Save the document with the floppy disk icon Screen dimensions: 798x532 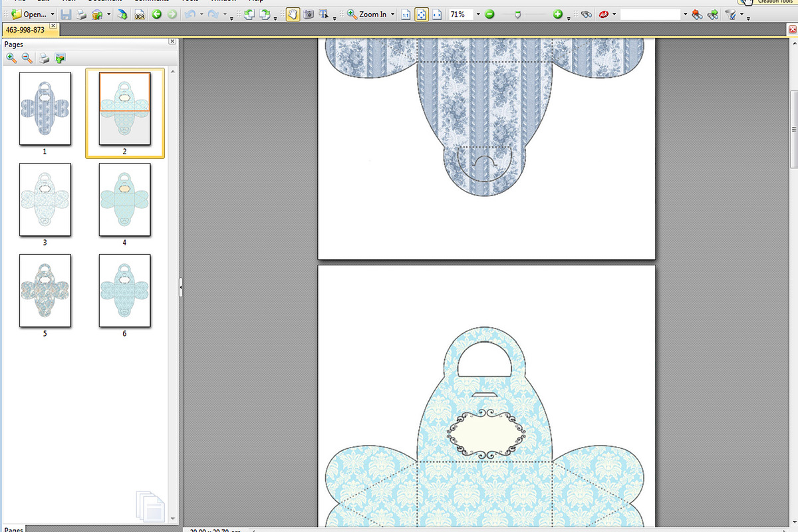[66, 14]
